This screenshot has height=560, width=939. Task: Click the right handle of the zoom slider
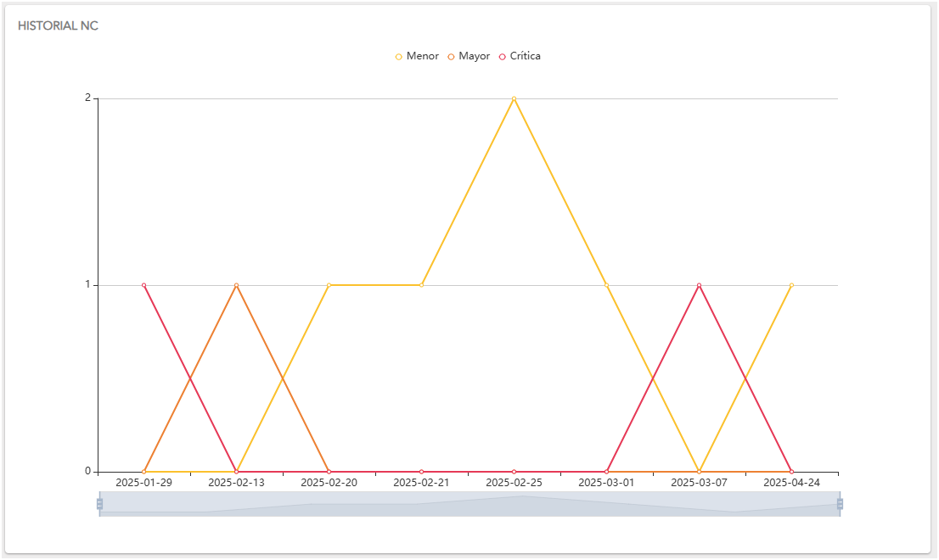840,504
